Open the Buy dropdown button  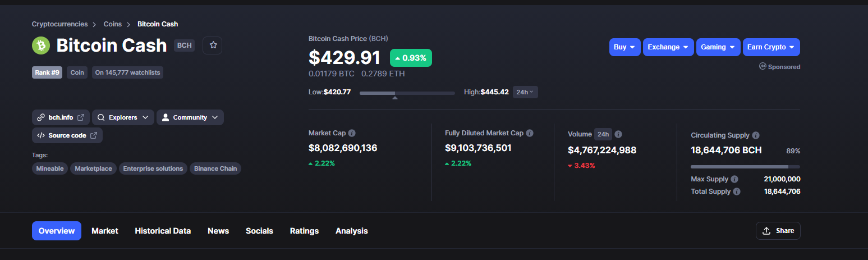(625, 47)
